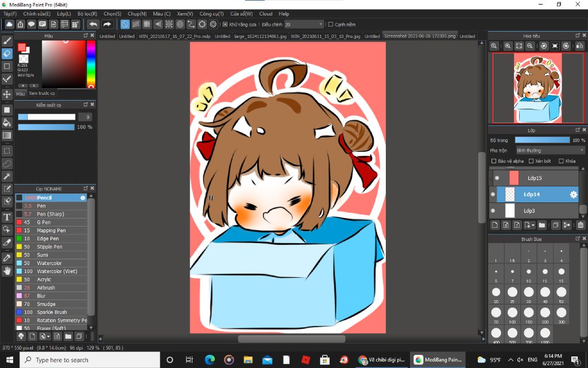The width and height of the screenshot is (588, 368).
Task: Create a new raster layer
Action: click(x=494, y=225)
